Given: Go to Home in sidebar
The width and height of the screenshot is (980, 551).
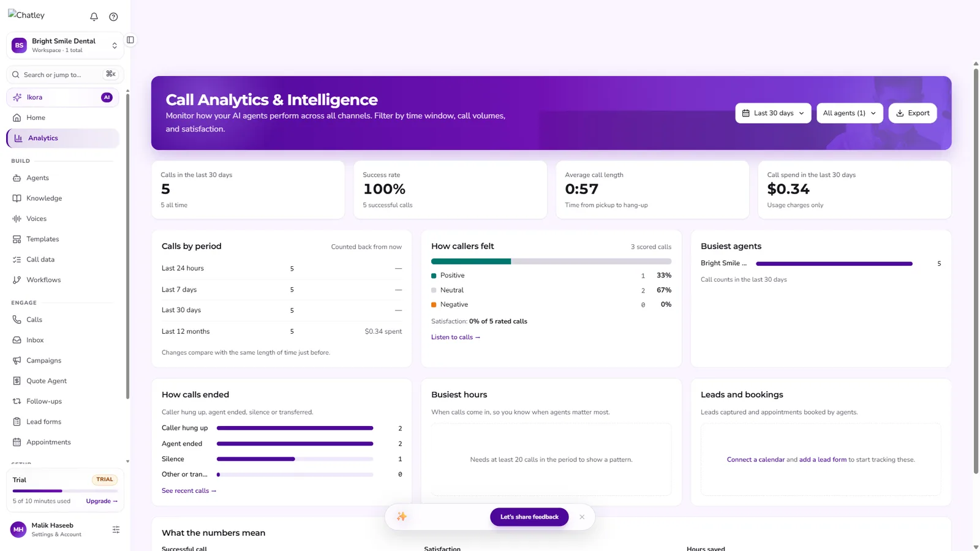Looking at the screenshot, I should click(62, 118).
